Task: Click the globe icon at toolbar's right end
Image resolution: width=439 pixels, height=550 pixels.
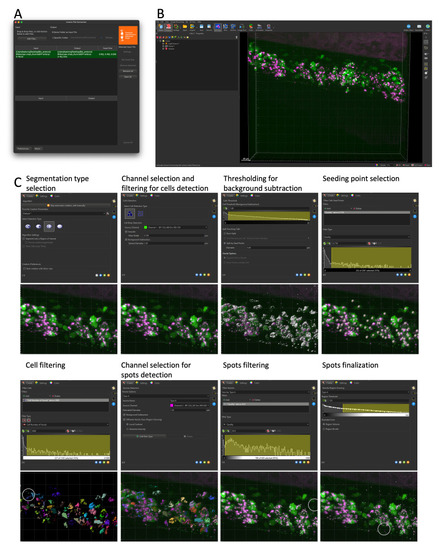Action: 428,27
